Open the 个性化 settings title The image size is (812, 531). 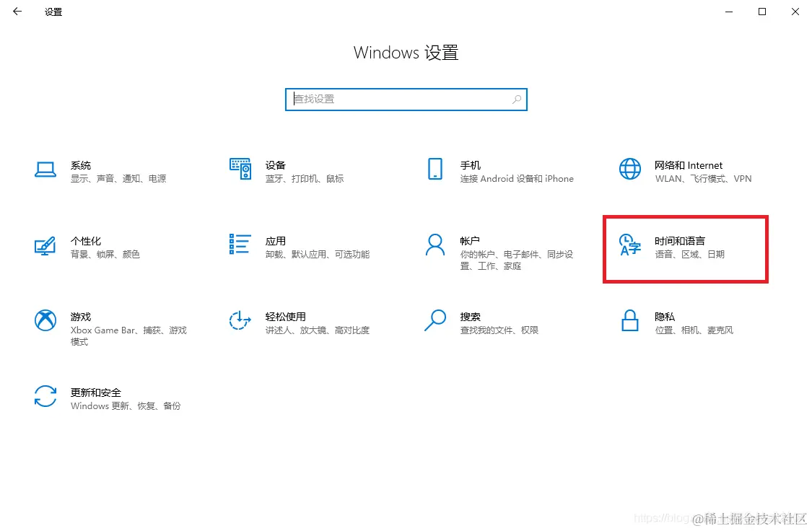(86, 241)
